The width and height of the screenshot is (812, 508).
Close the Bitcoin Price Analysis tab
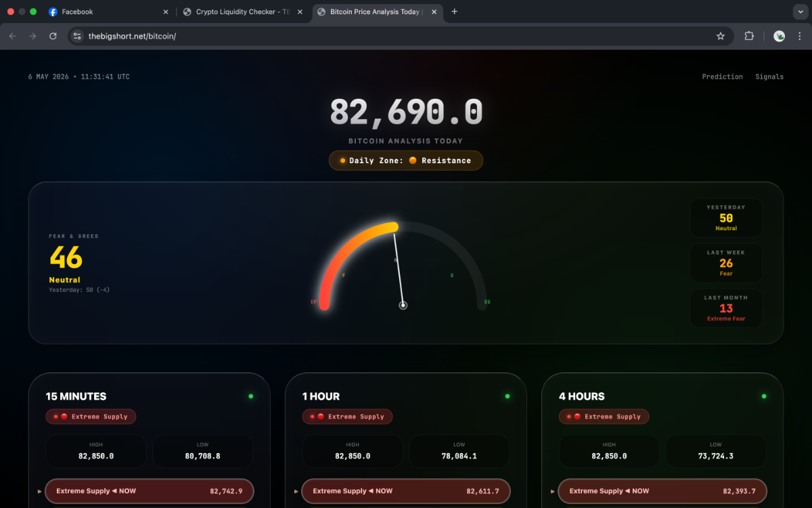(x=435, y=12)
